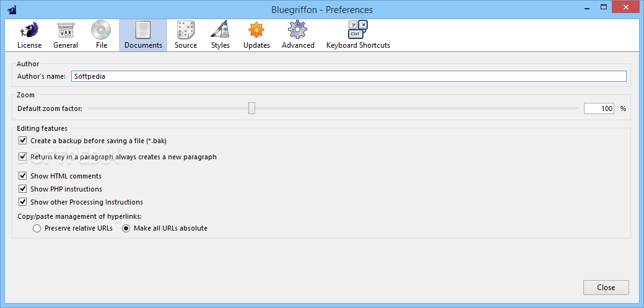
Task: Click the Default zoom factor slider thumb
Action: 252,108
